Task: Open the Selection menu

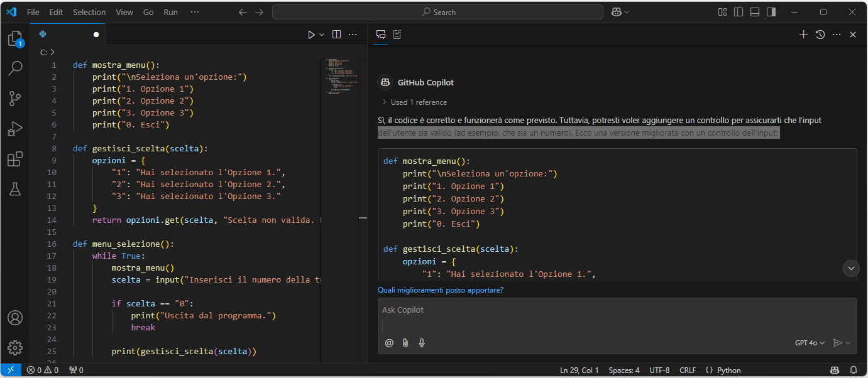Action: (x=89, y=12)
